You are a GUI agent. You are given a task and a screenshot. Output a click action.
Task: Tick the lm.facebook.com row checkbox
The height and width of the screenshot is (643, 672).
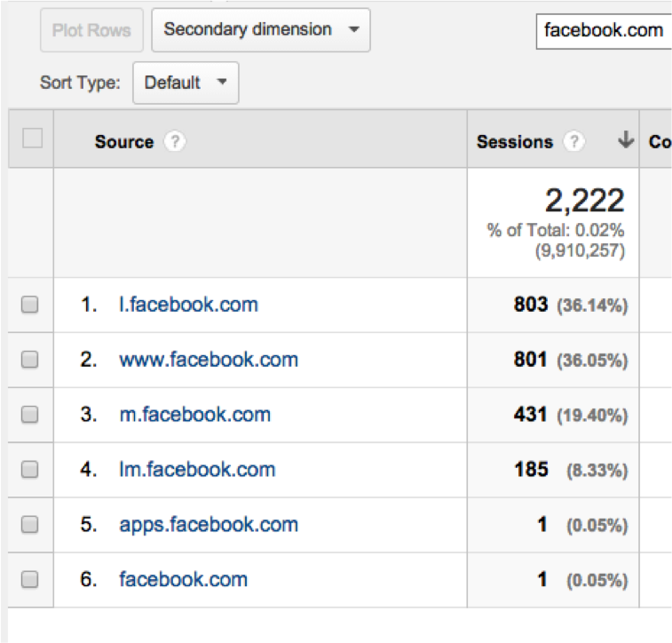pyautogui.click(x=29, y=470)
